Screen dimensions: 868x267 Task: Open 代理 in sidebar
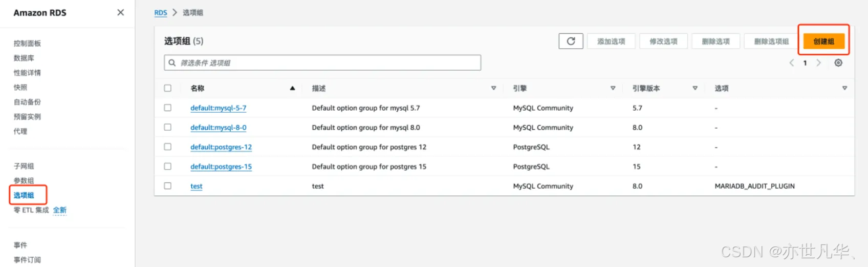20,131
